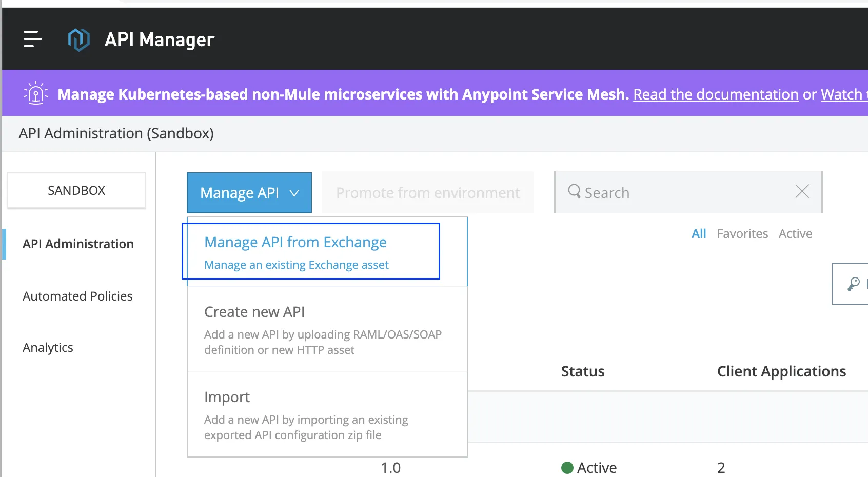The width and height of the screenshot is (868, 477).
Task: Click Promote from environment button
Action: [428, 193]
